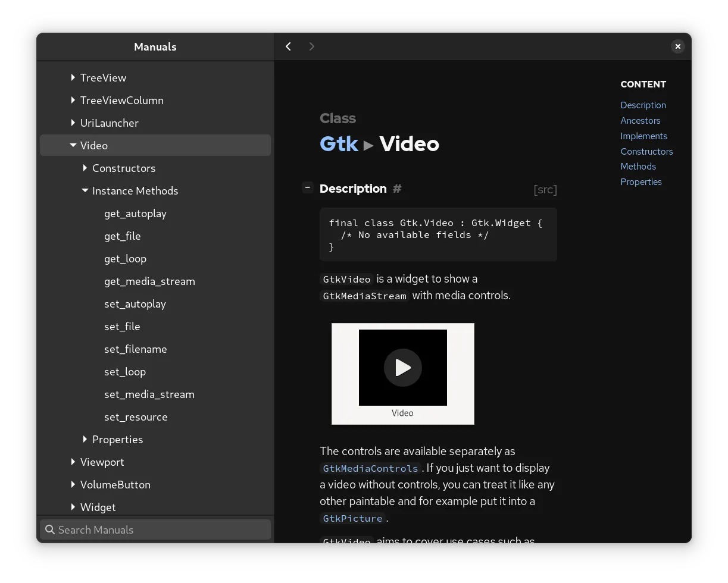Image resolution: width=728 pixels, height=583 pixels.
Task: Click the forward navigation arrow
Action: [x=312, y=46]
